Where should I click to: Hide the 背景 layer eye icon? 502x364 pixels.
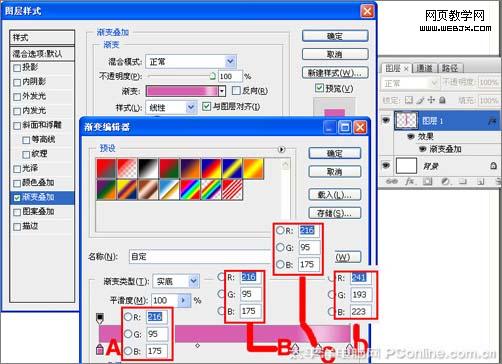386,165
